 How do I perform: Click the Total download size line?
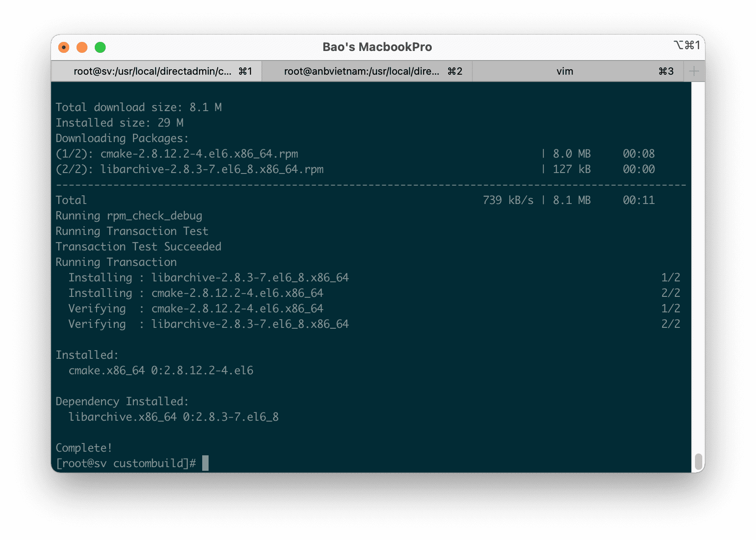pyautogui.click(x=138, y=107)
